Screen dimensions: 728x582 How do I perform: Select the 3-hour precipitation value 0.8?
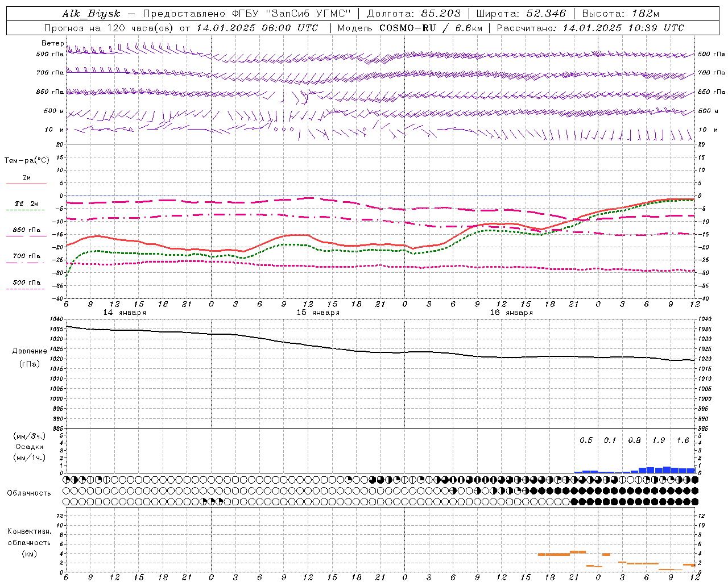coord(634,440)
